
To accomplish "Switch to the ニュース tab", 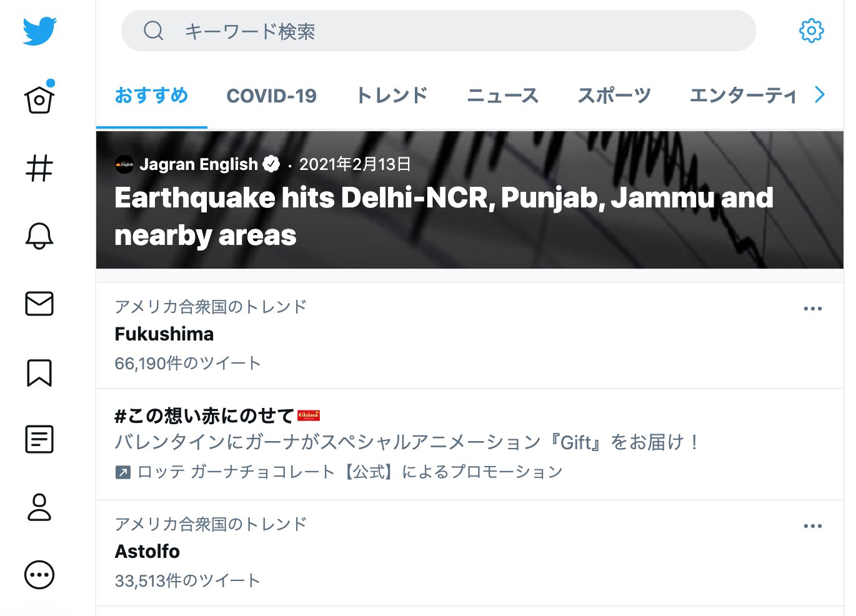I will (x=502, y=96).
